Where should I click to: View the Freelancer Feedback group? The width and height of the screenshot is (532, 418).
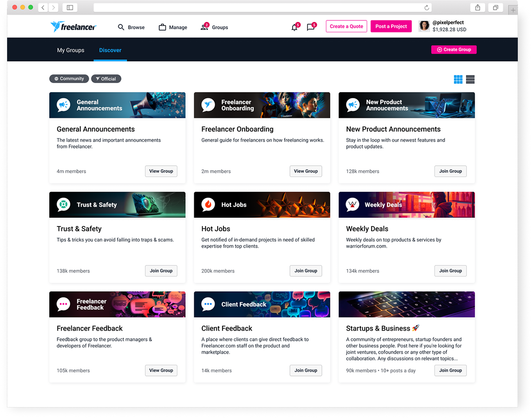[161, 371]
